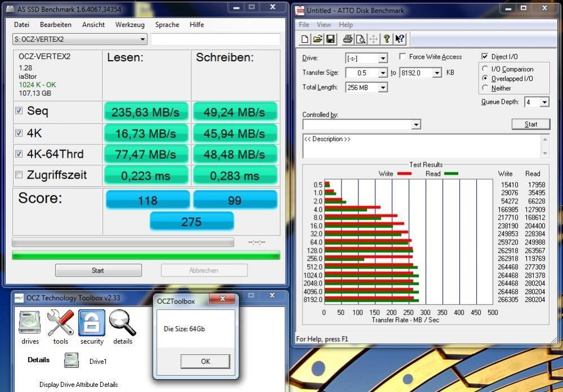This screenshot has width=563, height=392.
Task: Select the Overlapped I/O radio button
Action: point(485,78)
